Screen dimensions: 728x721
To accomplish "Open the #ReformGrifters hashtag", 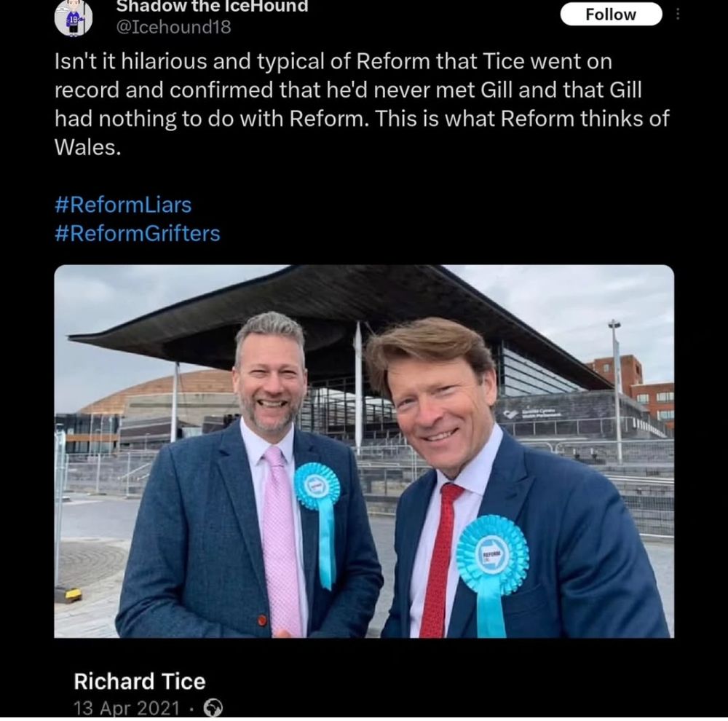I will 138,234.
